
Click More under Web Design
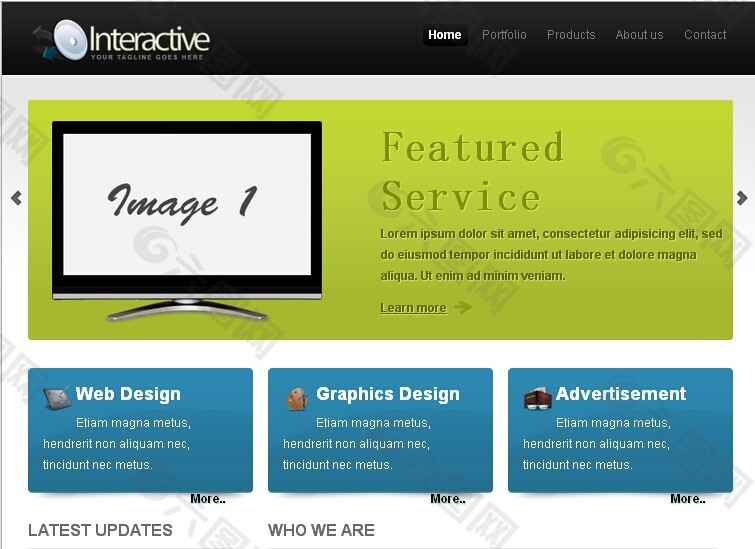[207, 499]
